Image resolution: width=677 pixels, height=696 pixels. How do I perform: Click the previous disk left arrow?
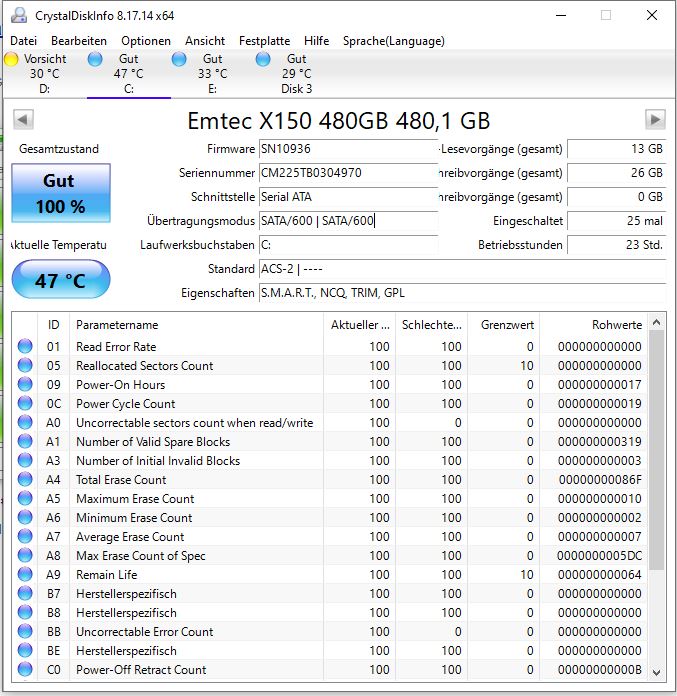tap(23, 119)
